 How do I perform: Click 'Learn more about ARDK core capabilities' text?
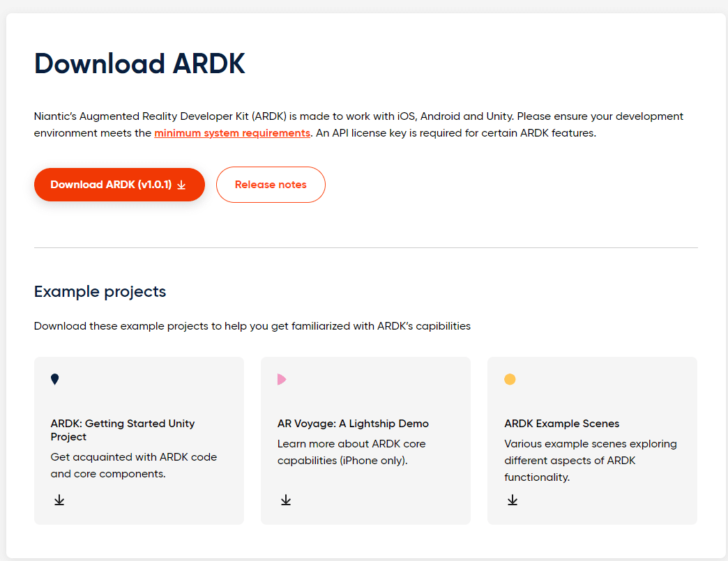click(x=351, y=452)
